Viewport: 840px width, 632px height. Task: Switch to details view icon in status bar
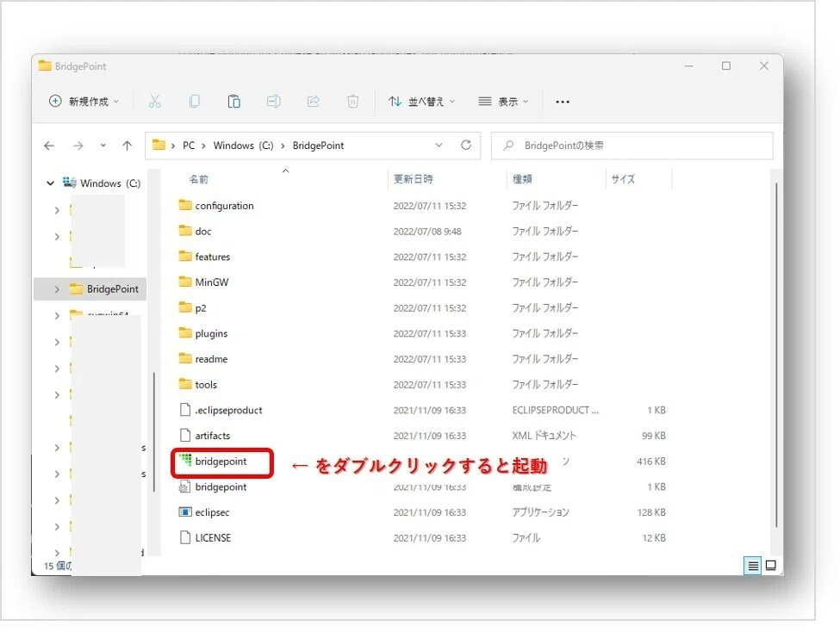coord(753,566)
